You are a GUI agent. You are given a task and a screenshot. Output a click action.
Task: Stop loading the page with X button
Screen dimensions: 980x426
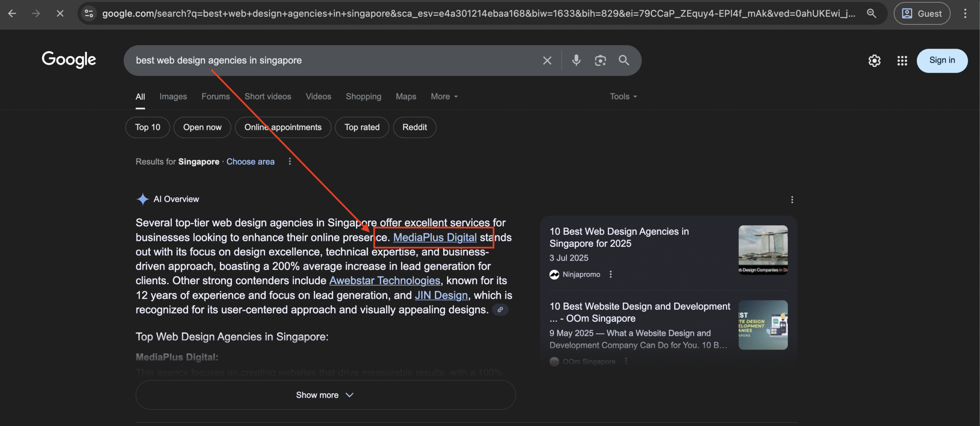pos(60,14)
